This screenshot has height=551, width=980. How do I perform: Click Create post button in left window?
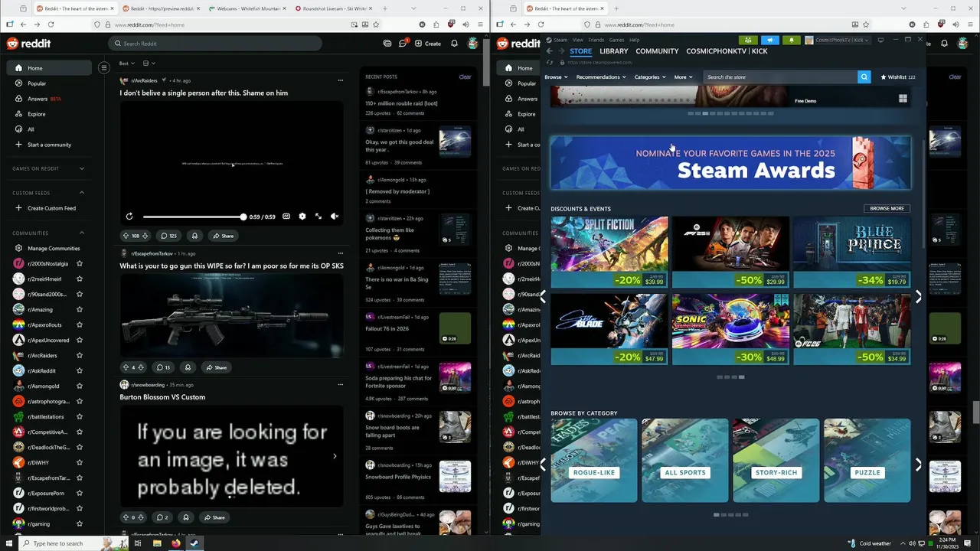(x=428, y=44)
